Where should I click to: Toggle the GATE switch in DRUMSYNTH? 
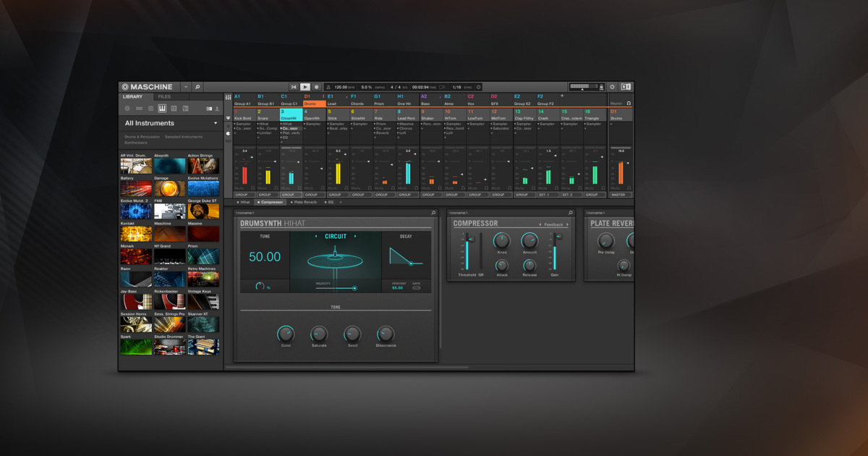[x=417, y=286]
